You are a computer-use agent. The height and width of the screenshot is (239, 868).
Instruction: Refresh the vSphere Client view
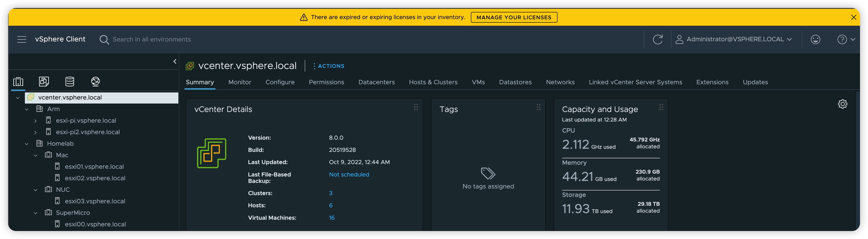pos(657,39)
